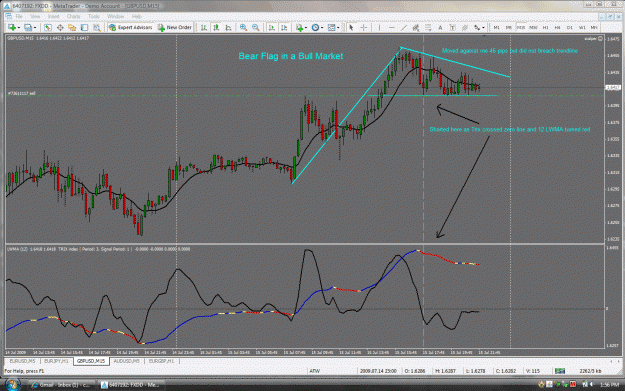Open the Windows Start orb
Viewport: 625px width, 391px height.
(x=12, y=385)
